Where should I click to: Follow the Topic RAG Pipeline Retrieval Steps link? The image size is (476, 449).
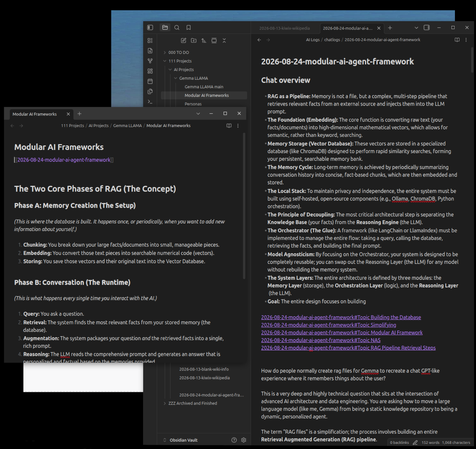(348, 348)
